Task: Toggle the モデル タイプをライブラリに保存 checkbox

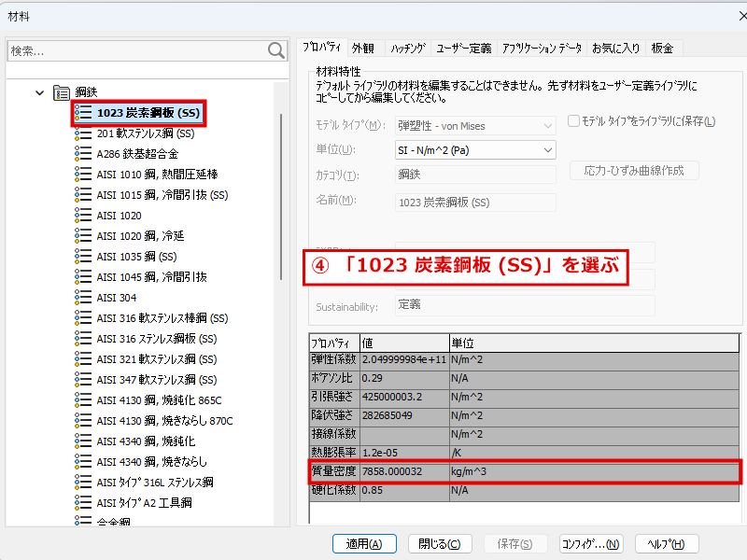Action: [573, 121]
